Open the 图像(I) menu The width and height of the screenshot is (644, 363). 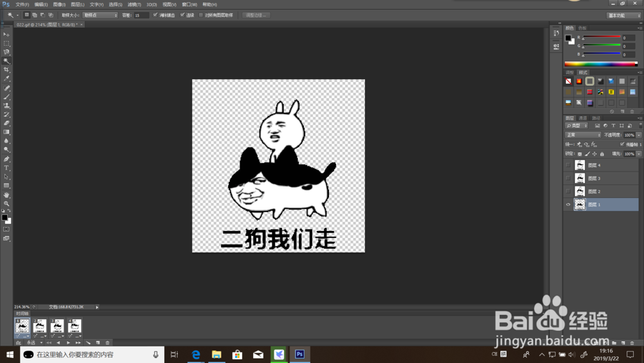pyautogui.click(x=59, y=5)
